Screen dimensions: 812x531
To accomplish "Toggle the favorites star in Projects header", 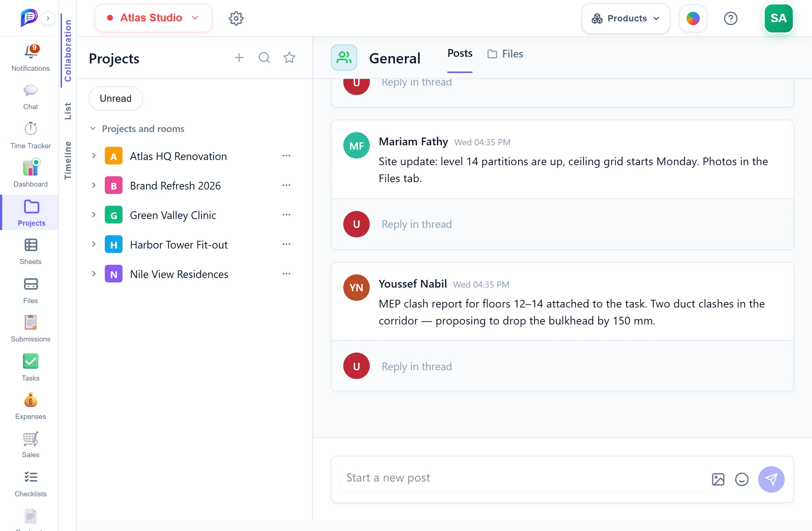I will coord(289,58).
